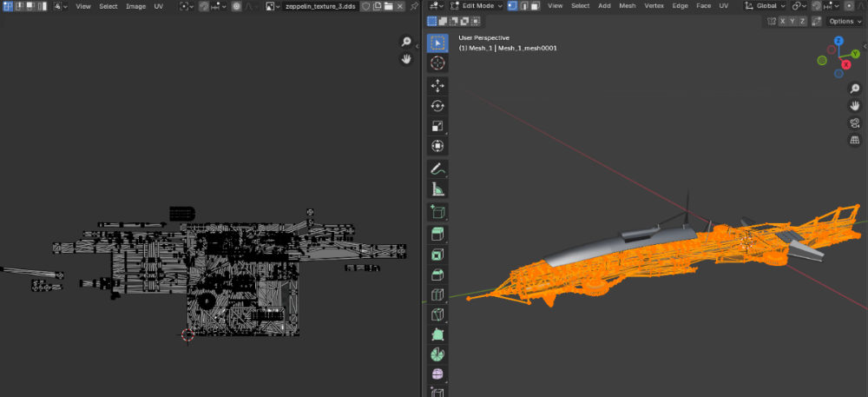Click the new image icon in UV editor
This screenshot has width=868, height=397.
[x=377, y=6]
